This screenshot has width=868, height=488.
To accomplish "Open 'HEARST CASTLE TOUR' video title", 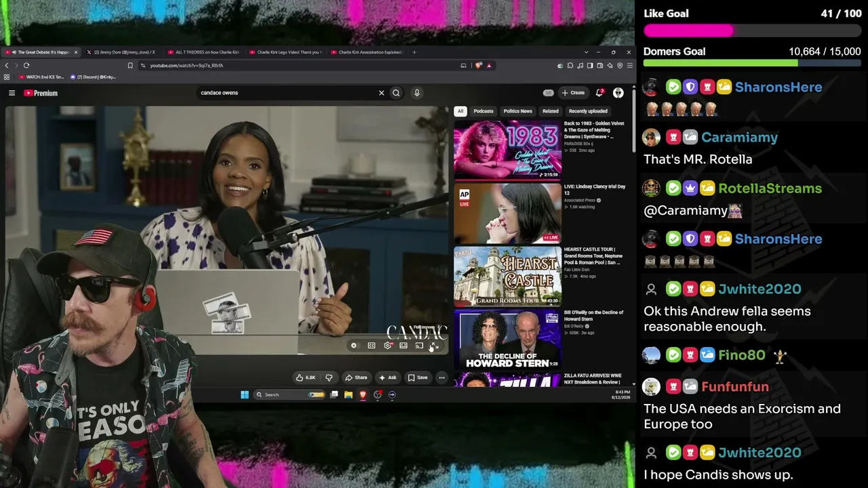I will tap(594, 256).
